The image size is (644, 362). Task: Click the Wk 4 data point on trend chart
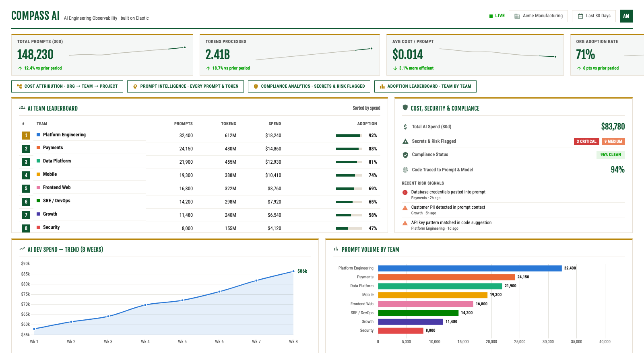click(x=145, y=305)
